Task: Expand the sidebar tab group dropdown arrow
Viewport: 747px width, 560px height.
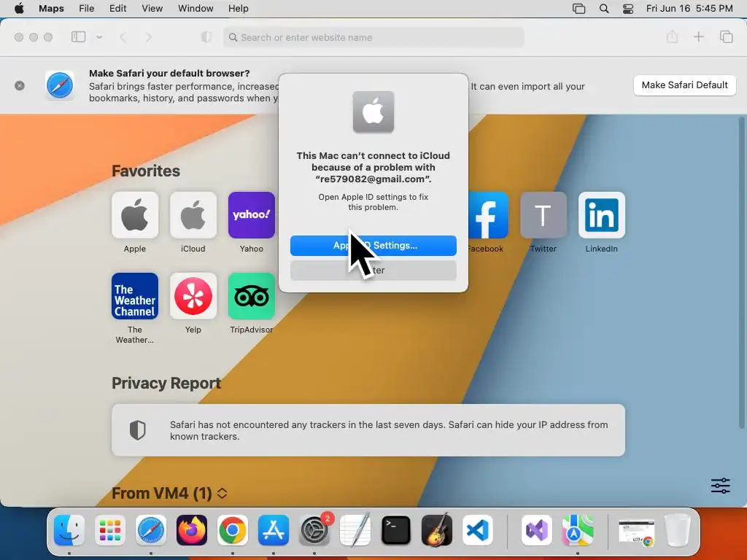Action: pyautogui.click(x=99, y=36)
